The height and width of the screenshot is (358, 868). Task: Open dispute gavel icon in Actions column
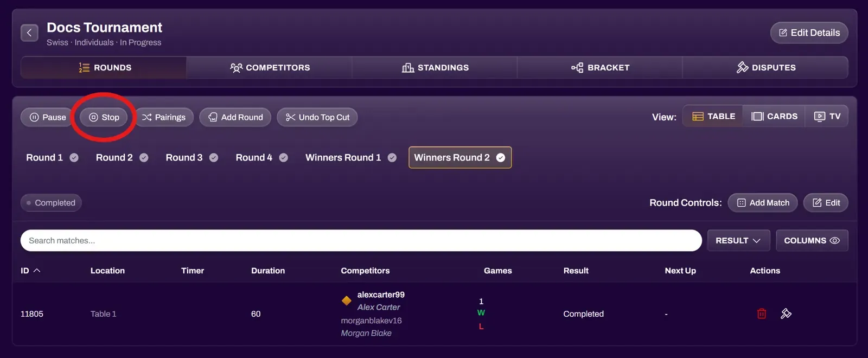pyautogui.click(x=786, y=314)
